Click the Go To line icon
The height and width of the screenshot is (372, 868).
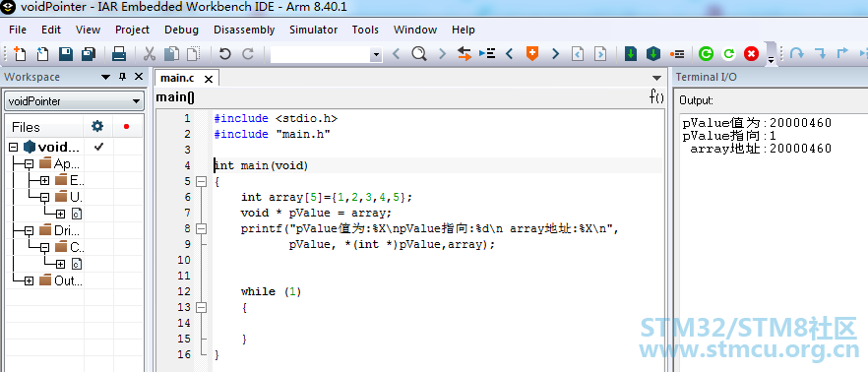[487, 54]
